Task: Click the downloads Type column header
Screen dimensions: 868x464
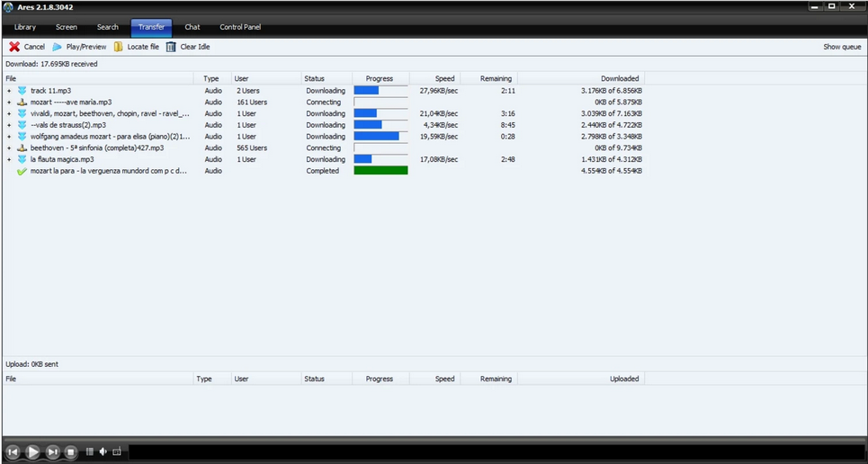Action: 212,78
